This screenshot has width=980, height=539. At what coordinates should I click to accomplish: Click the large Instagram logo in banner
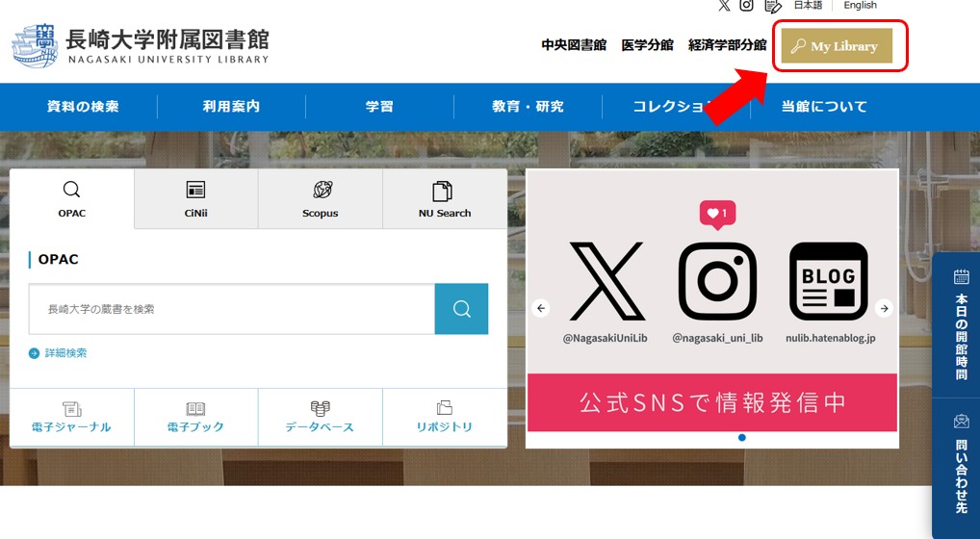717,281
